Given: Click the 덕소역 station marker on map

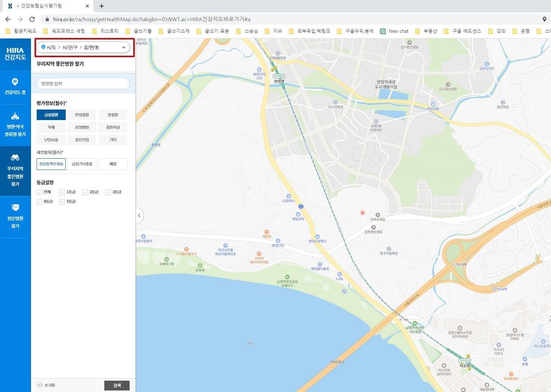Looking at the screenshot, I should coord(464,363).
